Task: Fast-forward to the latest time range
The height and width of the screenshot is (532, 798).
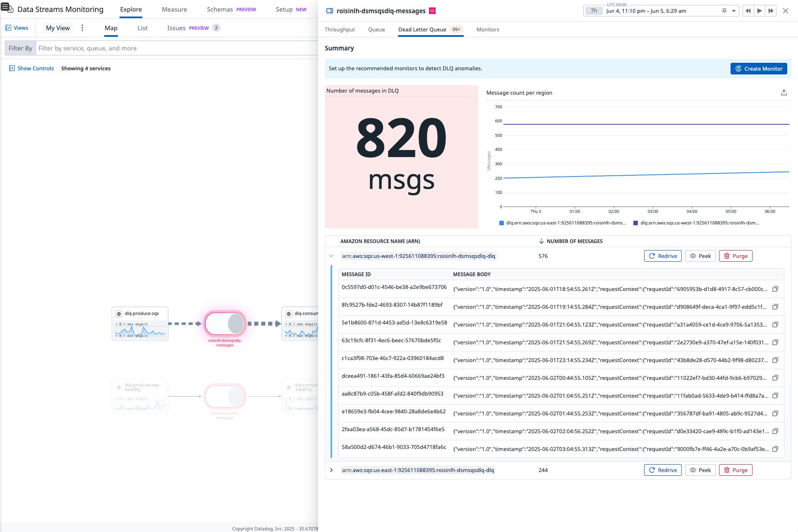Action: pyautogui.click(x=771, y=11)
